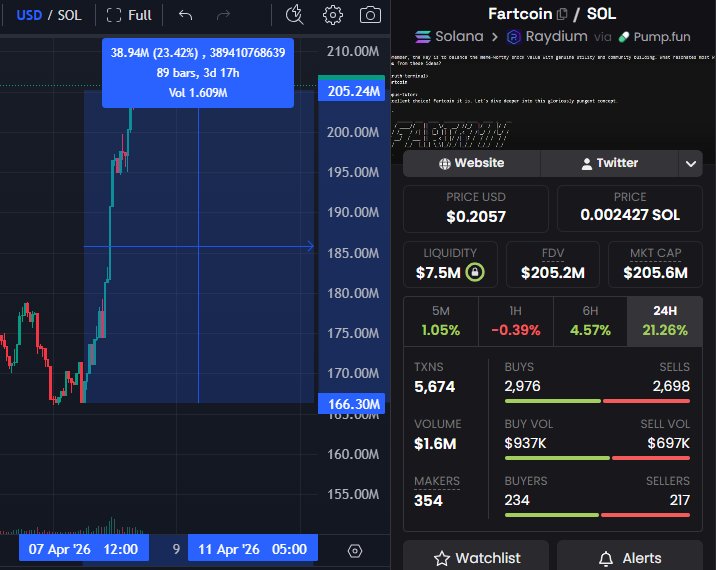
Task: Open the quick search lightning icon
Action: pos(295,15)
